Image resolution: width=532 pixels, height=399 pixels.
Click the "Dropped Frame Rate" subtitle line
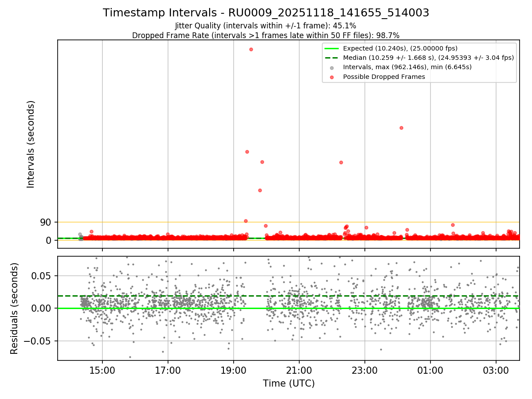(x=266, y=35)
